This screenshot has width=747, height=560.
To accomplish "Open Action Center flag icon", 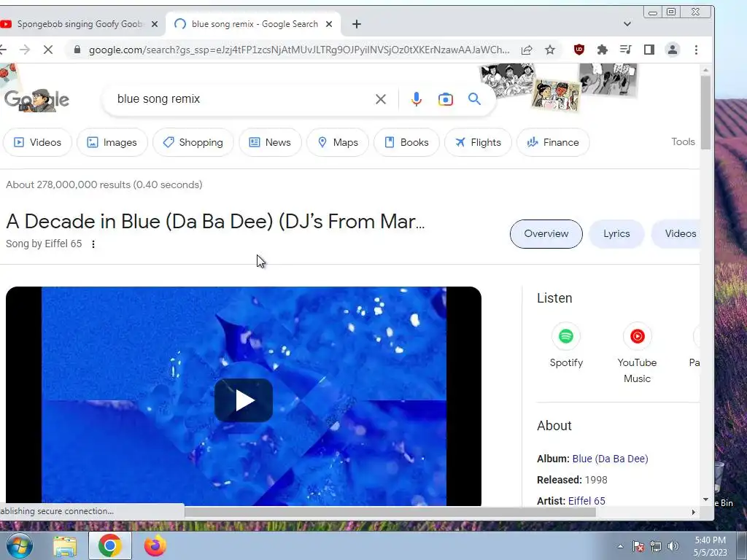I will pos(638,546).
